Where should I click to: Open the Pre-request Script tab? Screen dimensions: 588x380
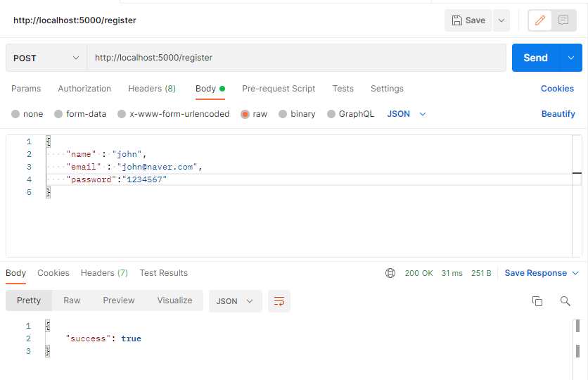point(279,89)
